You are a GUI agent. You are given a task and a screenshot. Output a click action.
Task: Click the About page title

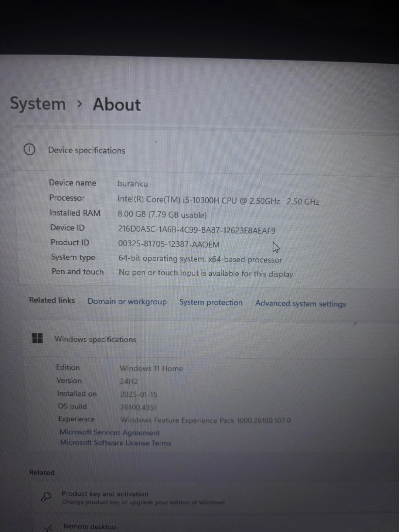[117, 104]
